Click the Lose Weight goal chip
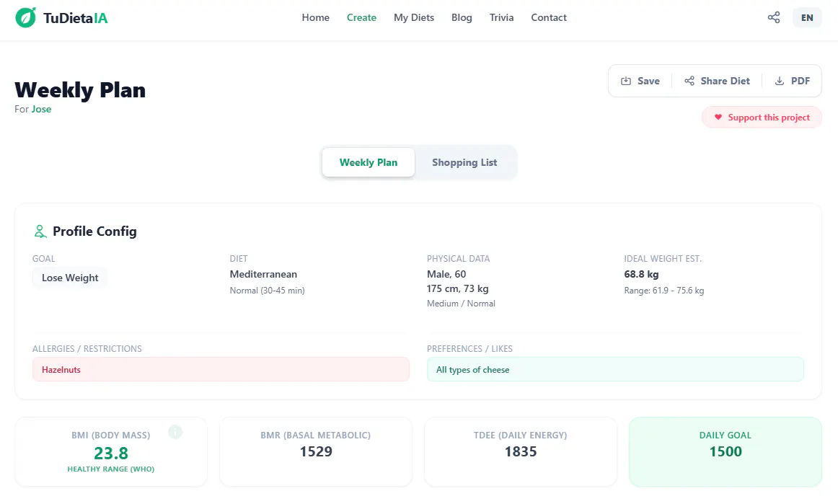 [x=70, y=278]
